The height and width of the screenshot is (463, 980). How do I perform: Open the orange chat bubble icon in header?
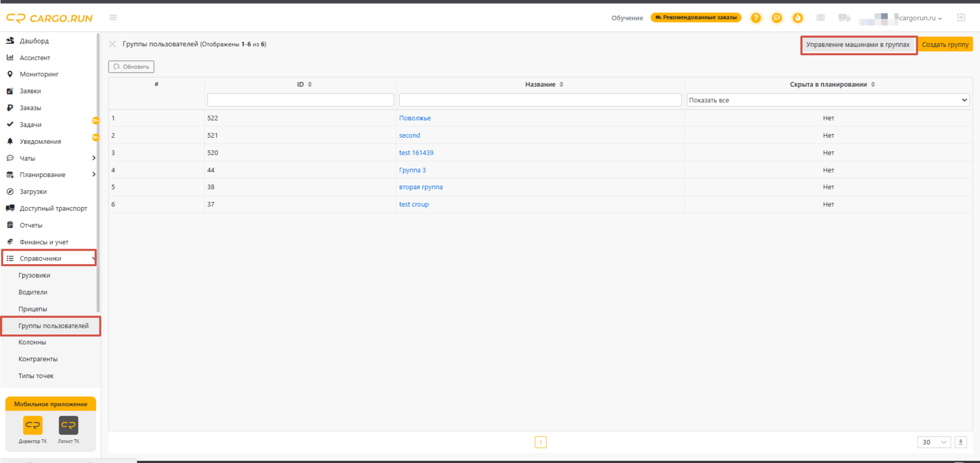776,18
